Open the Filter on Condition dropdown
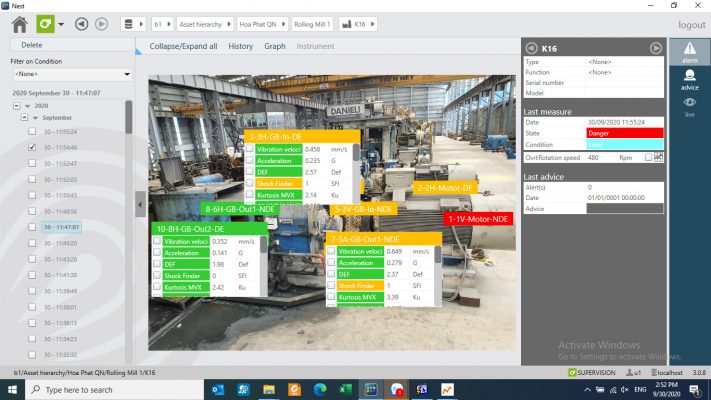Image resolution: width=711 pixels, height=400 pixels. pos(72,74)
